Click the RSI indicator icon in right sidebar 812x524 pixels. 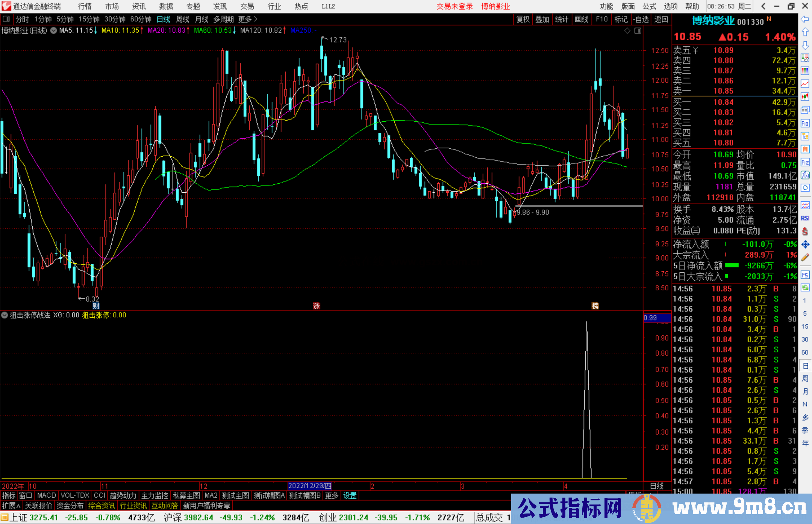pos(805,218)
